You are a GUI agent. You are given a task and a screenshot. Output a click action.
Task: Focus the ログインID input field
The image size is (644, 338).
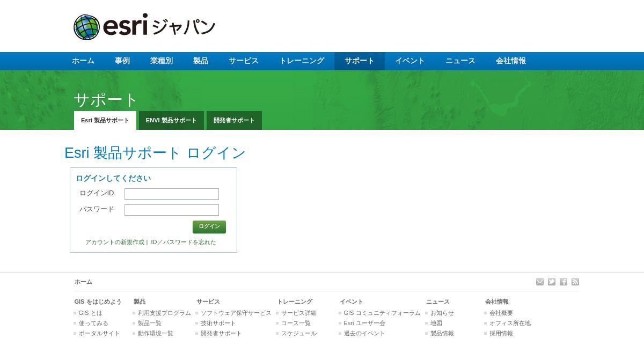172,194
